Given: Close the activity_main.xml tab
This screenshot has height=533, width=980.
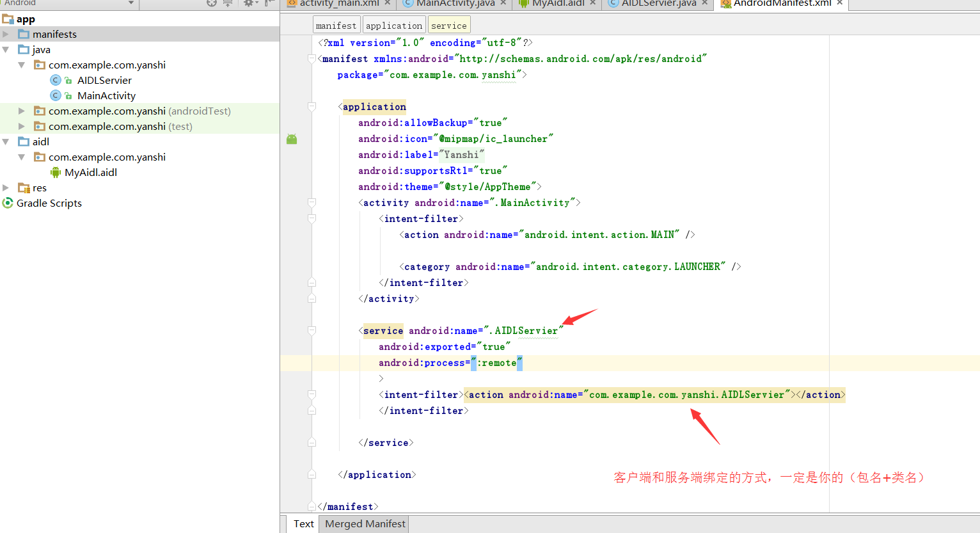Looking at the screenshot, I should (x=388, y=3).
